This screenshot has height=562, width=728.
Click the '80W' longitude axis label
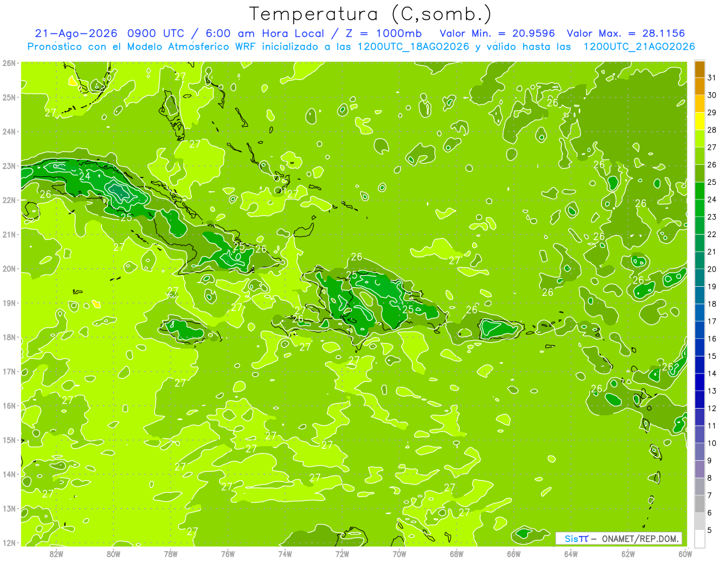113,553
